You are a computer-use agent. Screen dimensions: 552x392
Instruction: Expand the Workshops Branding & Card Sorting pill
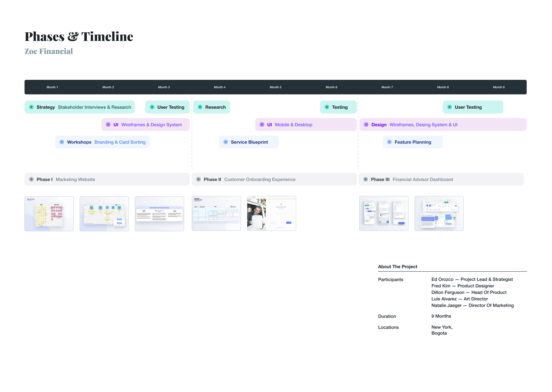click(x=103, y=142)
